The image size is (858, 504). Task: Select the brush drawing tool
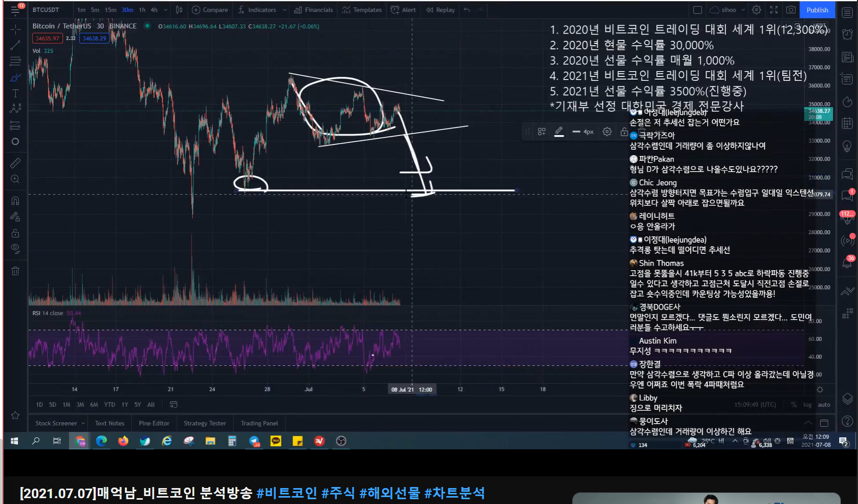[15, 78]
